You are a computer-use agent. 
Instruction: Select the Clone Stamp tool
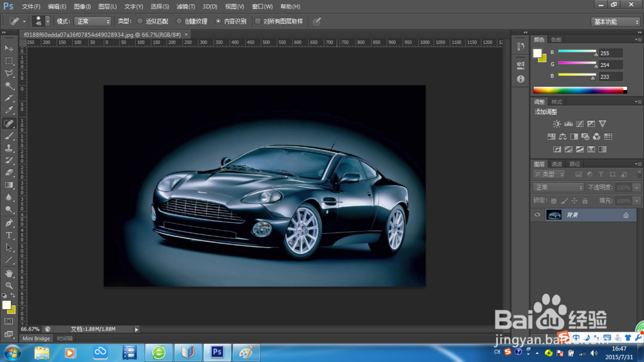[x=8, y=148]
